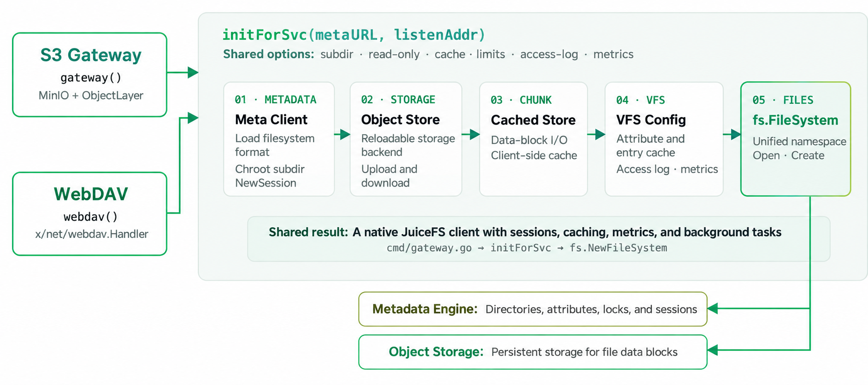The image size is (868, 385).
Task: Click the 04 · VFS step label
Action: [x=640, y=100]
